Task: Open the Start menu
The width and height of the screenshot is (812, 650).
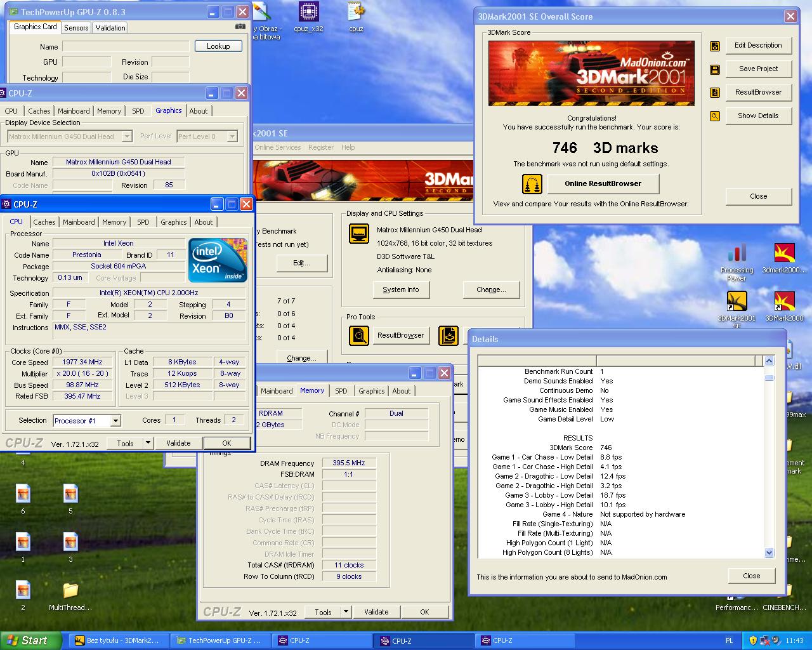Action: tap(30, 640)
